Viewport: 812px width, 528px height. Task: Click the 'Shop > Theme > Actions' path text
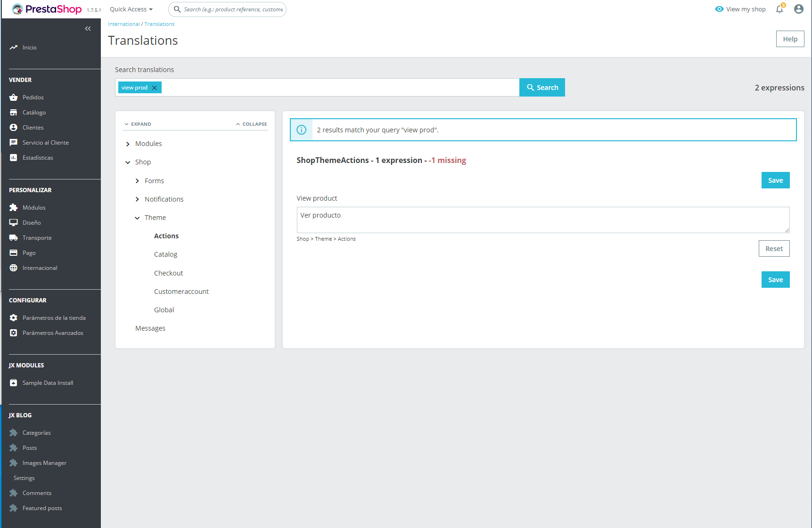pyautogui.click(x=326, y=239)
